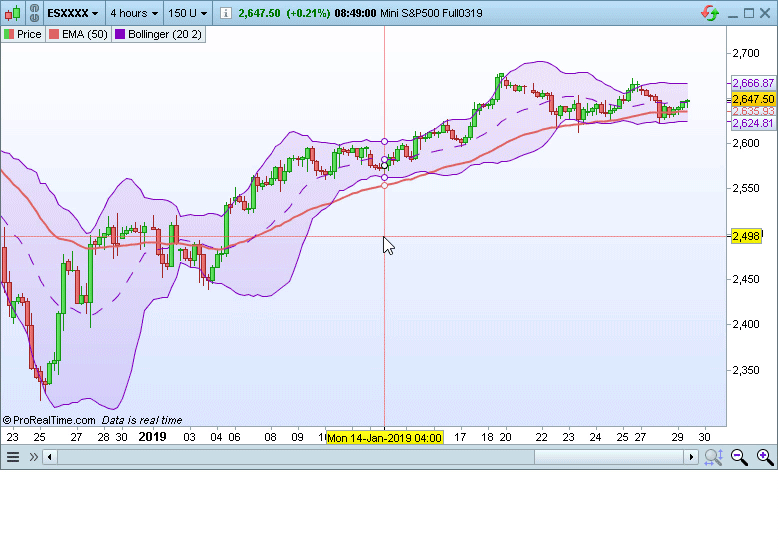Image resolution: width=778 pixels, height=559 pixels.
Task: Click the ProRealTime.com link
Action: coord(49,421)
